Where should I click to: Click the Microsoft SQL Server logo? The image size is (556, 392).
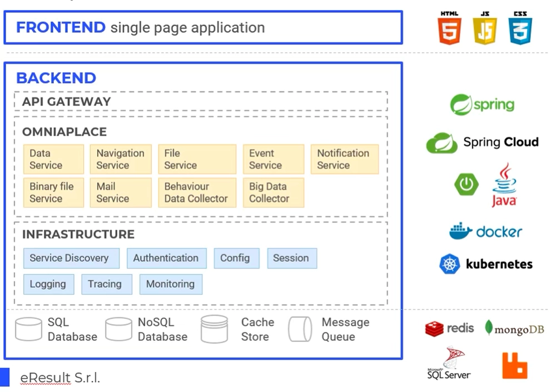tap(449, 363)
